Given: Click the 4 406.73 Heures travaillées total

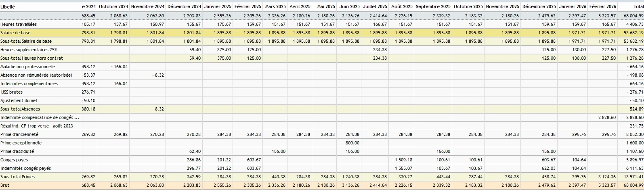Looking at the screenshot, I should pyautogui.click(x=635, y=24).
